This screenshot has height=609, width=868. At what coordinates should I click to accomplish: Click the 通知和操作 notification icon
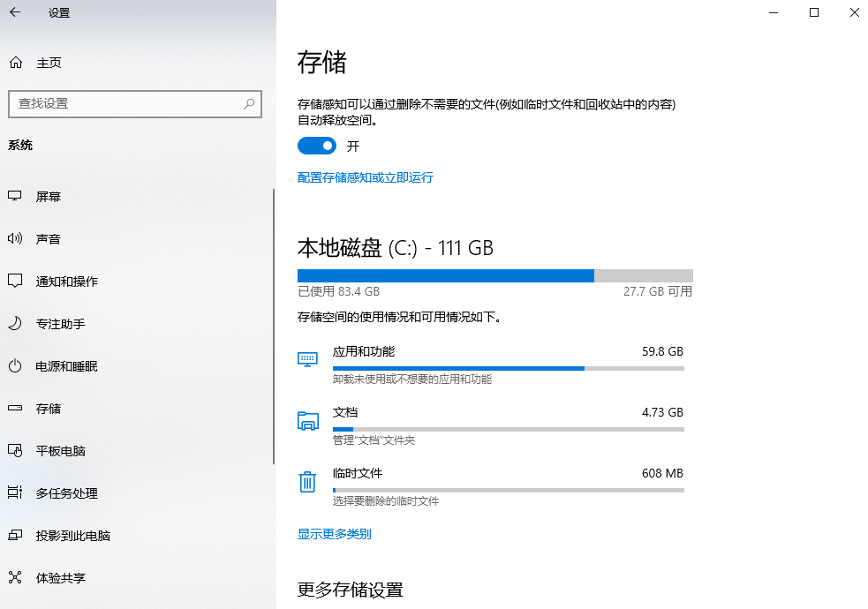pos(15,281)
